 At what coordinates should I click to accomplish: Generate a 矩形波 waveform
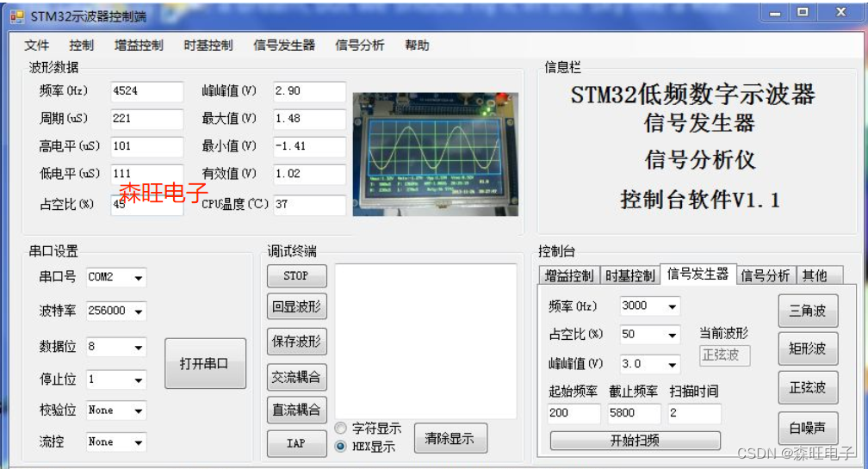pyautogui.click(x=808, y=349)
